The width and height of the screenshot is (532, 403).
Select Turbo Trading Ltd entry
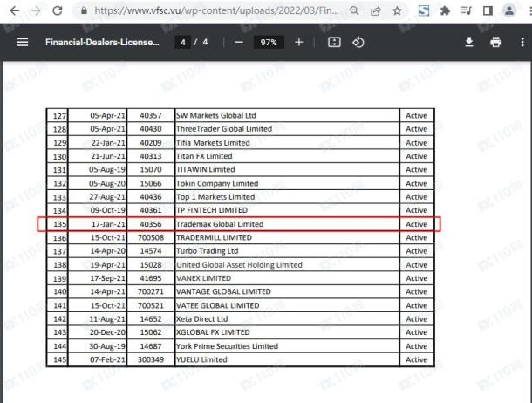(207, 251)
